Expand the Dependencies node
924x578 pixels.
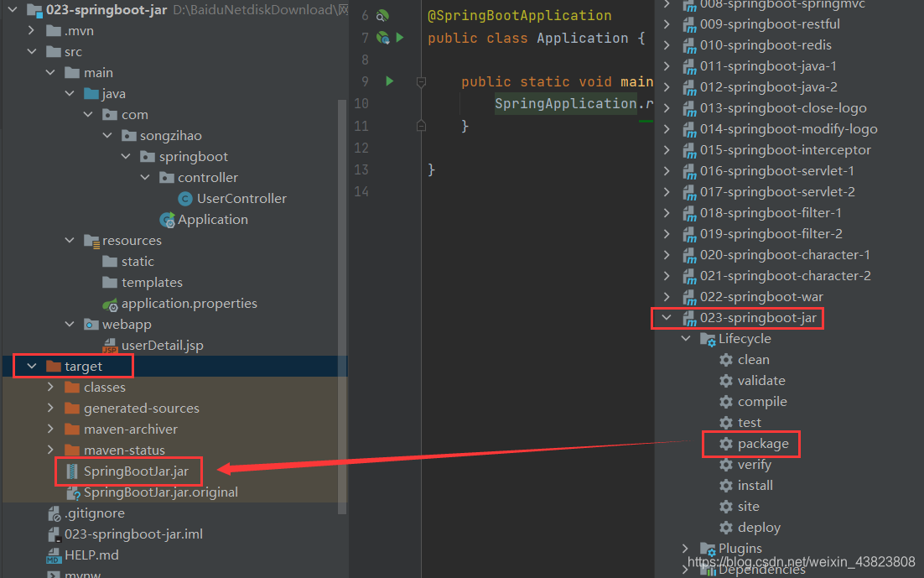tap(685, 568)
